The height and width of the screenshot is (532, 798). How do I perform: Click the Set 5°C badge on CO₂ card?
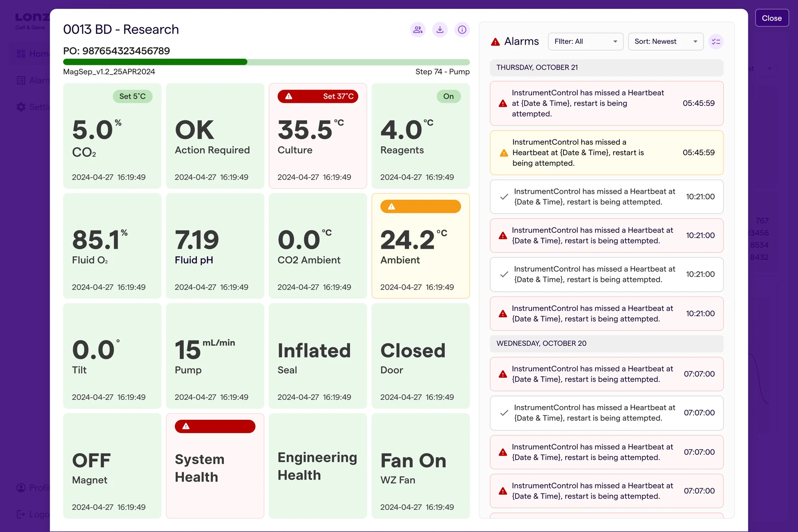(x=133, y=96)
